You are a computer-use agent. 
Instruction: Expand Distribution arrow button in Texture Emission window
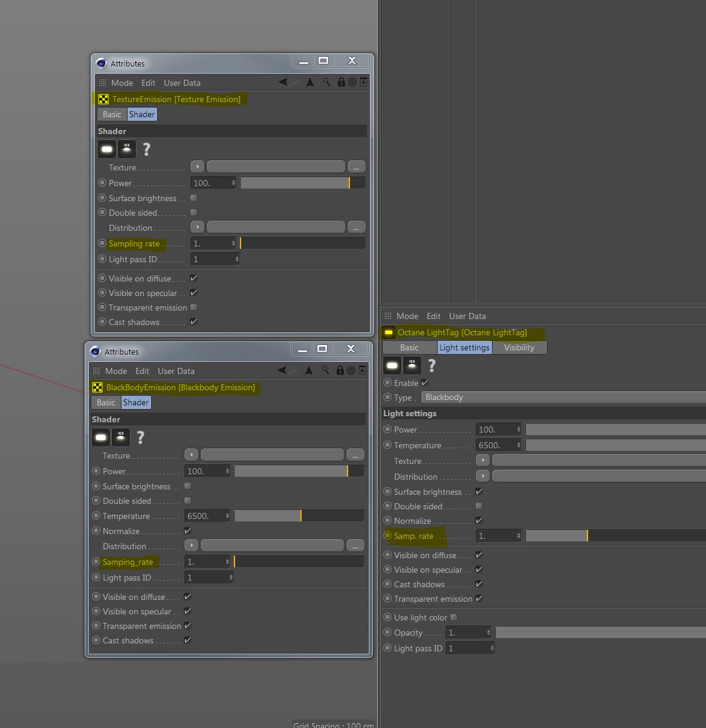click(x=197, y=227)
